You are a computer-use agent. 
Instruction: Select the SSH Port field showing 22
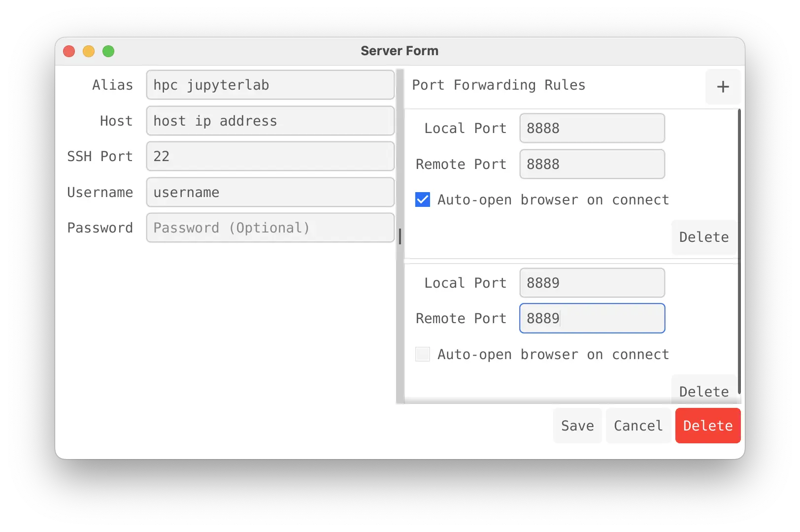point(270,156)
